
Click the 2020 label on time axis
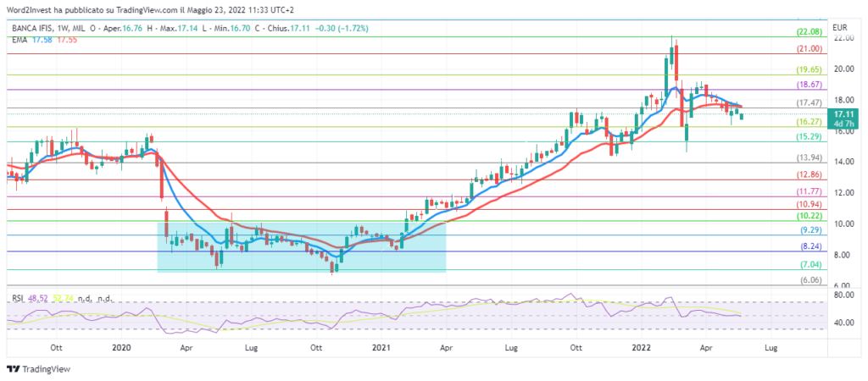coord(121,347)
